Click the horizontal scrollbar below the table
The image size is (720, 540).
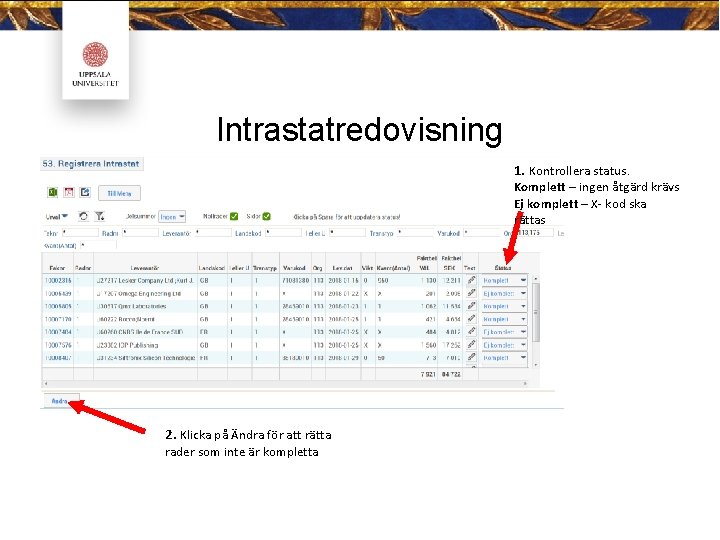point(286,383)
